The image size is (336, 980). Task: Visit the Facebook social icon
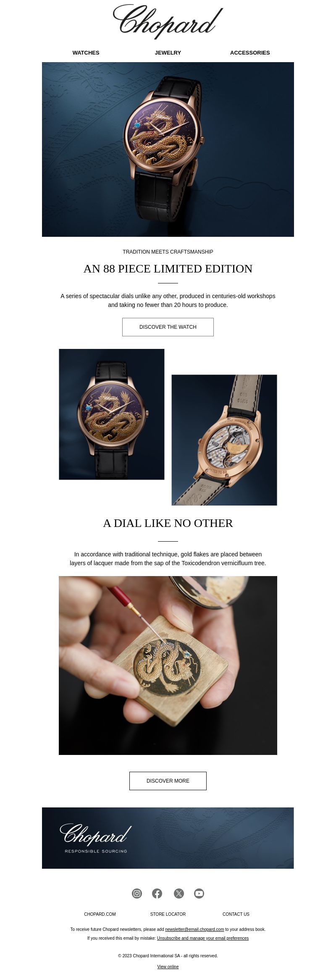click(x=157, y=894)
